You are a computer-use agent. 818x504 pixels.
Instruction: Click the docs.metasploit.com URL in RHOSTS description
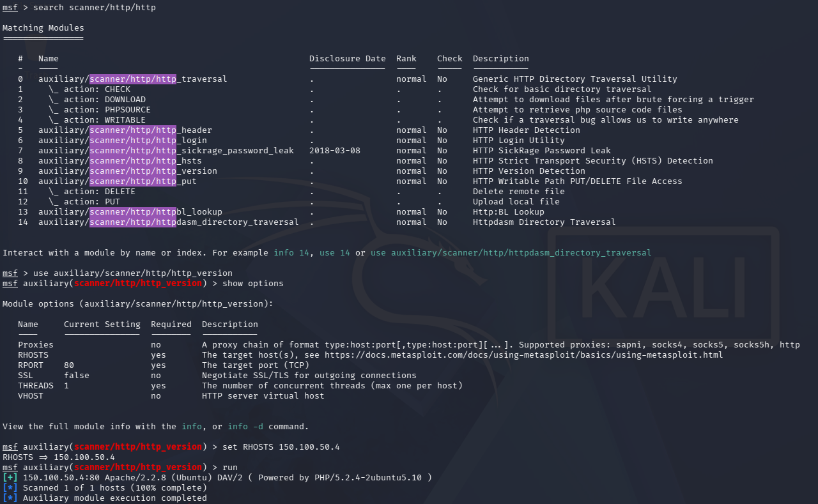pos(523,355)
